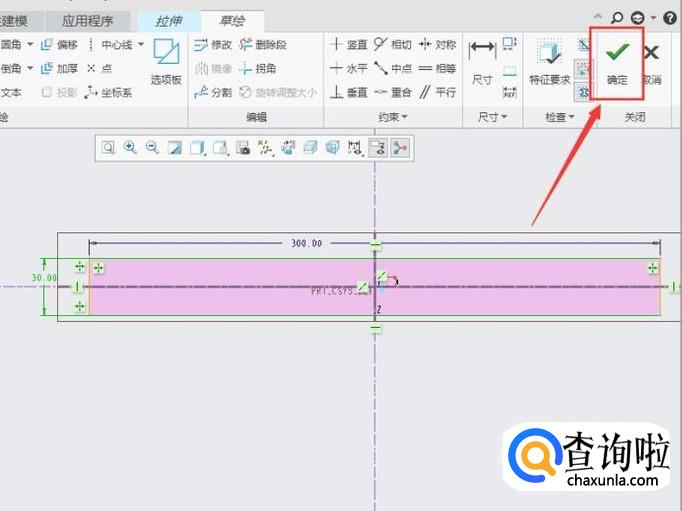Click the 确定 green checkmark button

click(x=617, y=63)
